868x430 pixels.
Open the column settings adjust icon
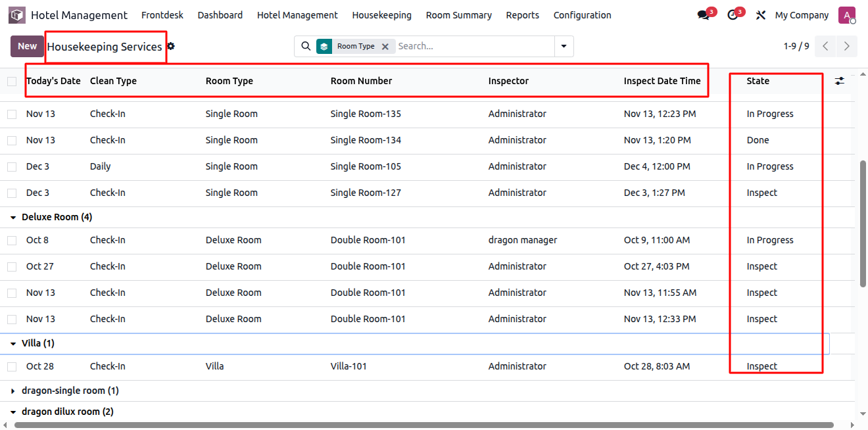840,81
